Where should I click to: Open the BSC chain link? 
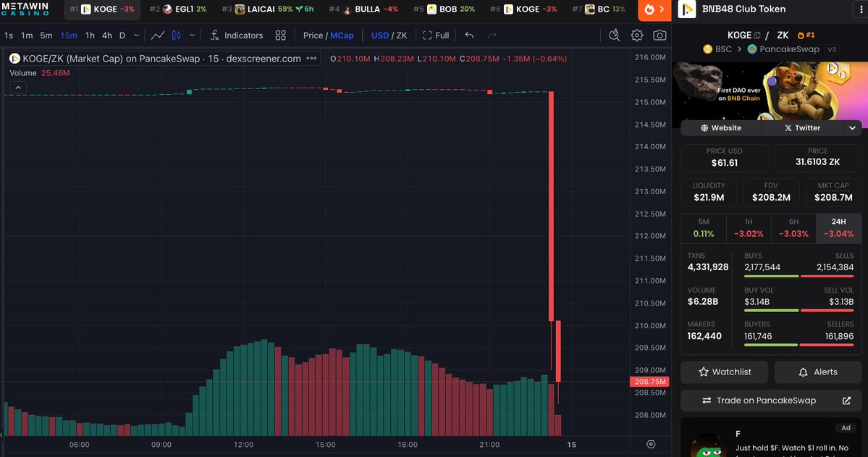click(x=717, y=49)
